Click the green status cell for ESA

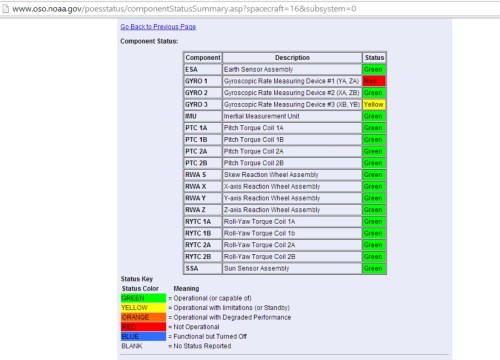374,69
